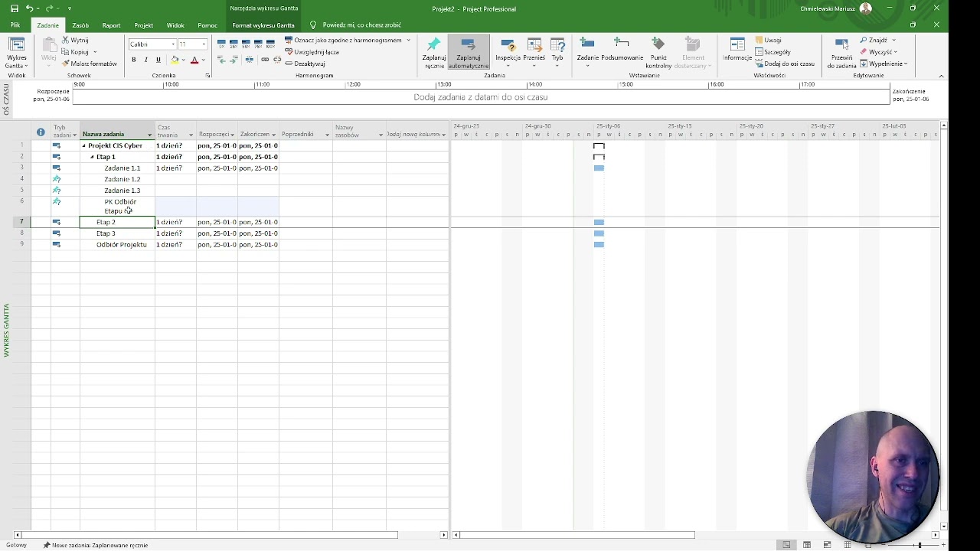Insert Punkt kontrolny milestone
Viewport: 980px width, 551px height.
click(x=658, y=53)
